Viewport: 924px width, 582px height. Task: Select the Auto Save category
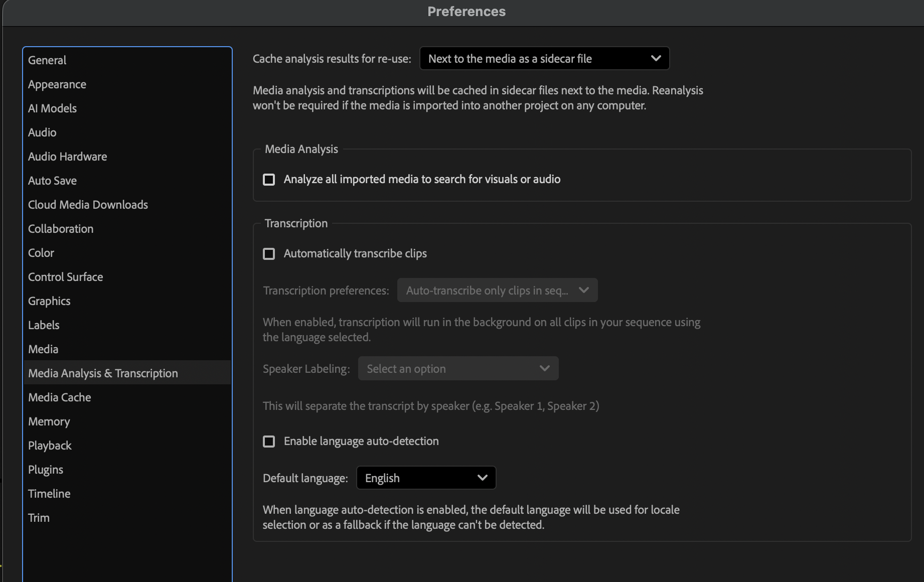pyautogui.click(x=52, y=180)
